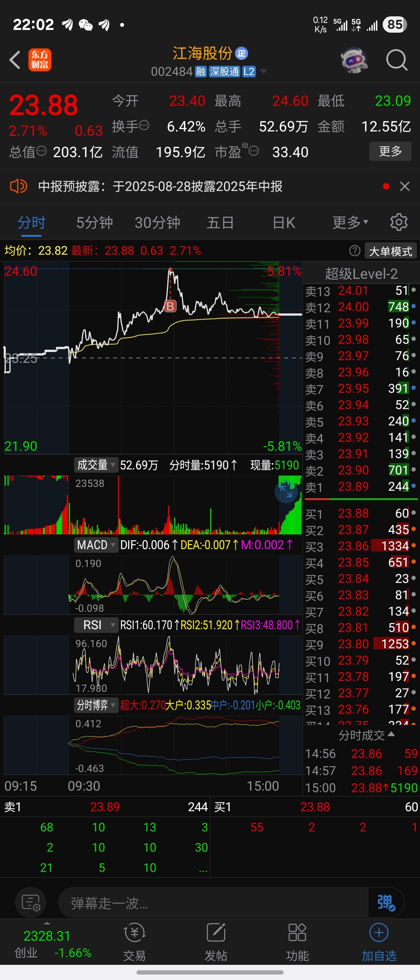Select 卖2 row at 23.90

(361, 471)
